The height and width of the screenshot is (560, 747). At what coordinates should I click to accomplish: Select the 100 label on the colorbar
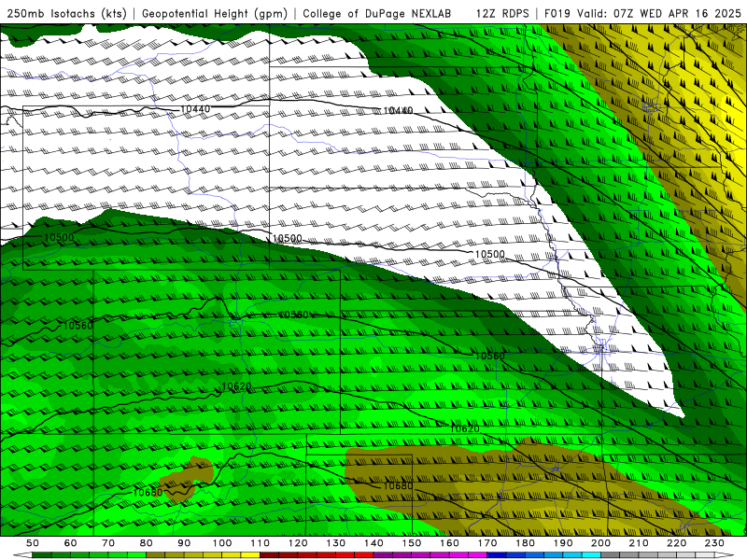222,543
